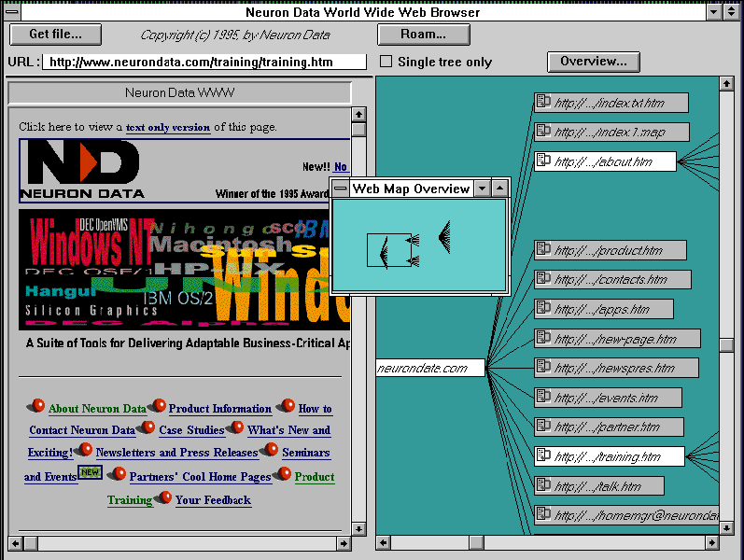This screenshot has width=744, height=560.
Task: Click the page icon of product.htm node
Action: tap(543, 248)
